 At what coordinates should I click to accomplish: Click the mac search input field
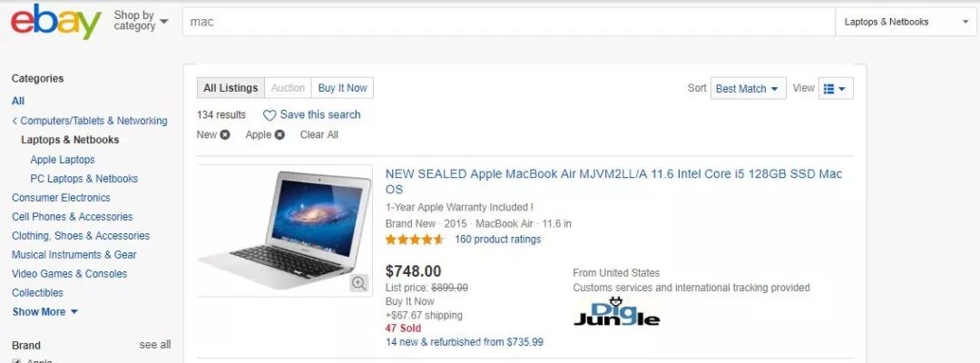509,22
